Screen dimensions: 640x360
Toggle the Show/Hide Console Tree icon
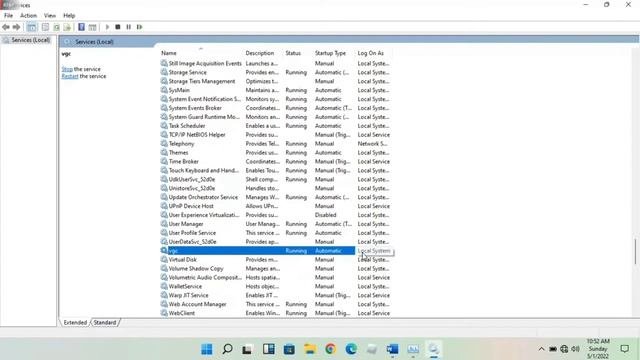(31, 27)
